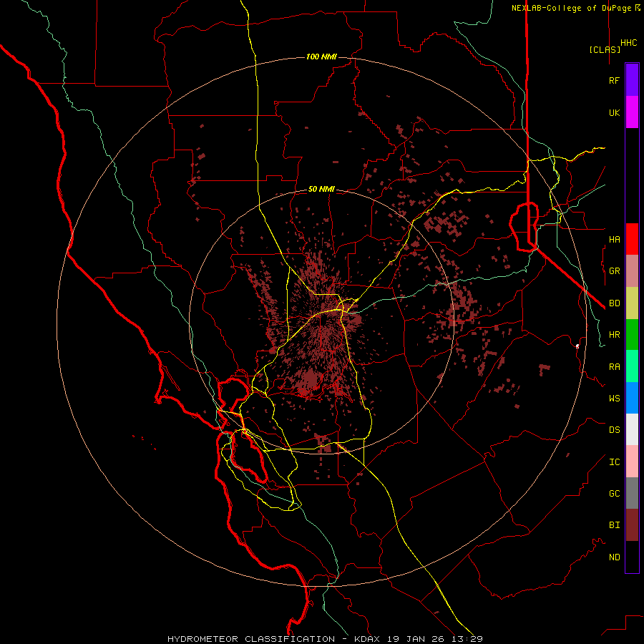The height and width of the screenshot is (644, 644).
Task: Click the WS legend label
Action: tap(615, 398)
